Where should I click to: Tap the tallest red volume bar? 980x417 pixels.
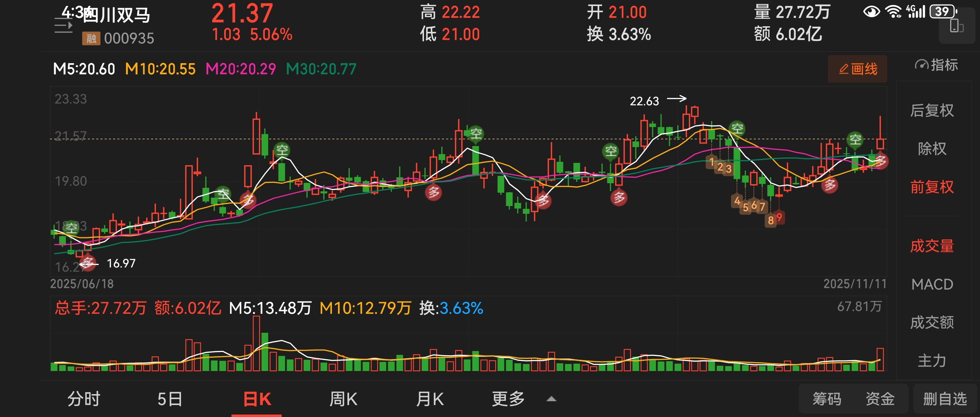256,343
